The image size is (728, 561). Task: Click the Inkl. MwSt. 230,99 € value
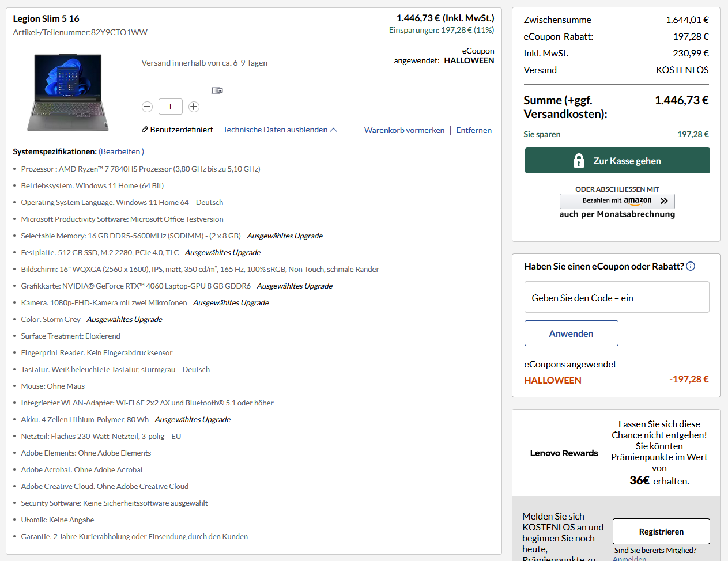coord(691,53)
